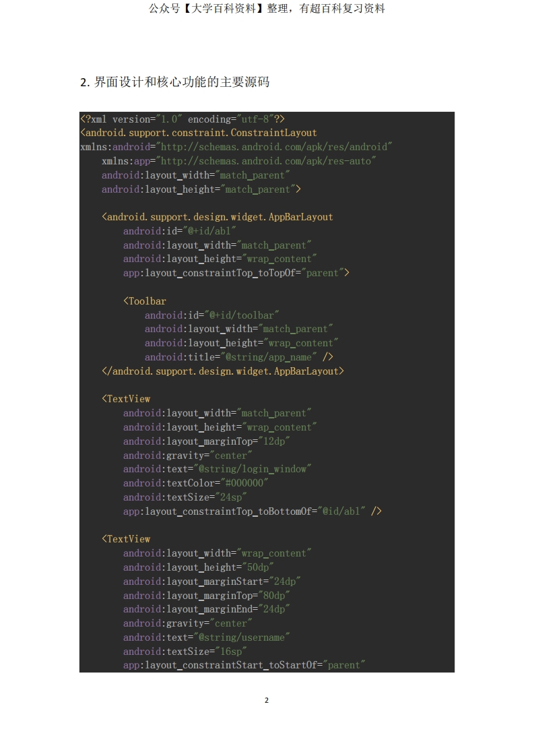
Task: Click the section heading '2. 界面设计和核心功能的主要源码'
Action: tap(174, 82)
